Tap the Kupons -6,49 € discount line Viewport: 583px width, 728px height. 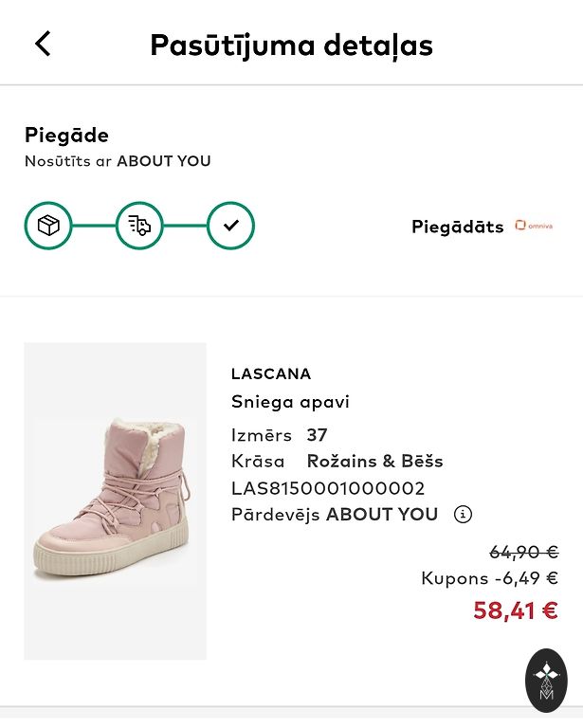pyautogui.click(x=489, y=578)
